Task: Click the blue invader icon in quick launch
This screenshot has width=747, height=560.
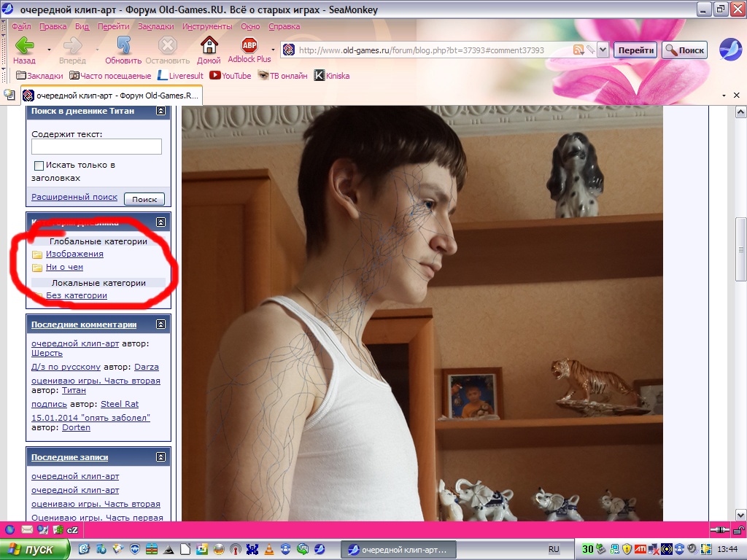Action: click(252, 549)
